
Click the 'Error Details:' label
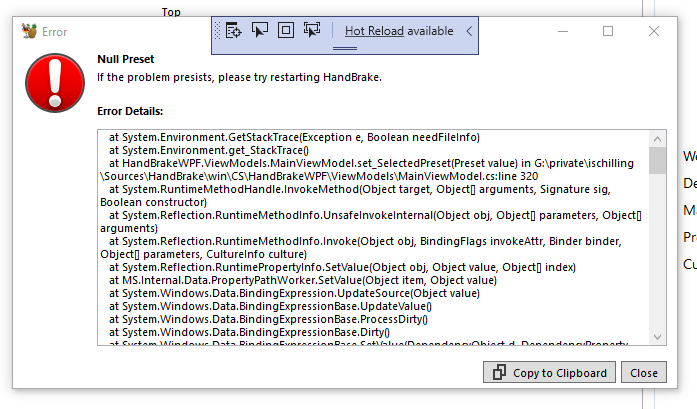point(130,111)
